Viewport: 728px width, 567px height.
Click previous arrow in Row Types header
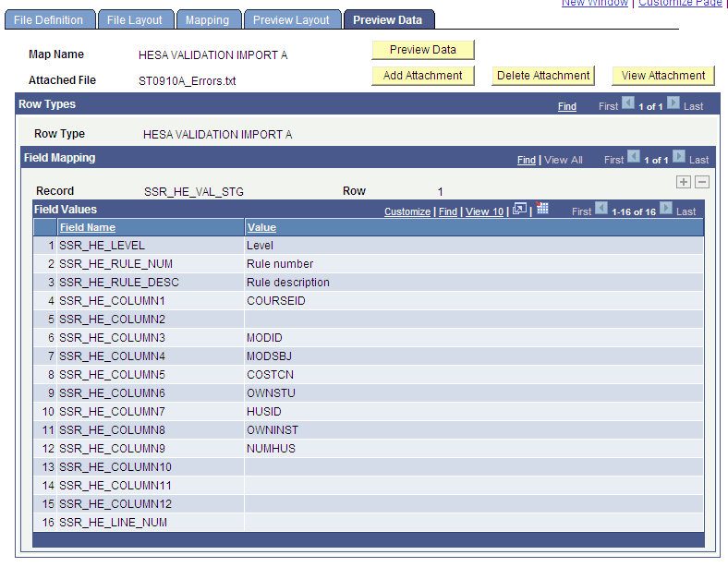point(627,103)
